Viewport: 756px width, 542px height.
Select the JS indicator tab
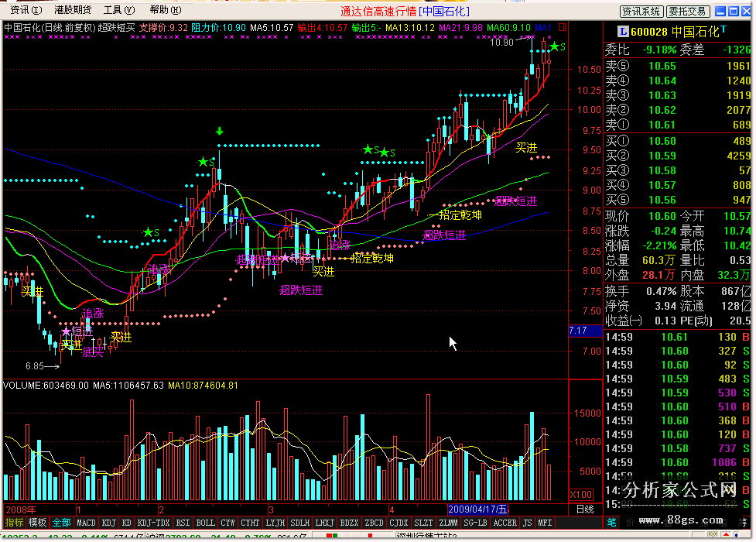[x=528, y=523]
